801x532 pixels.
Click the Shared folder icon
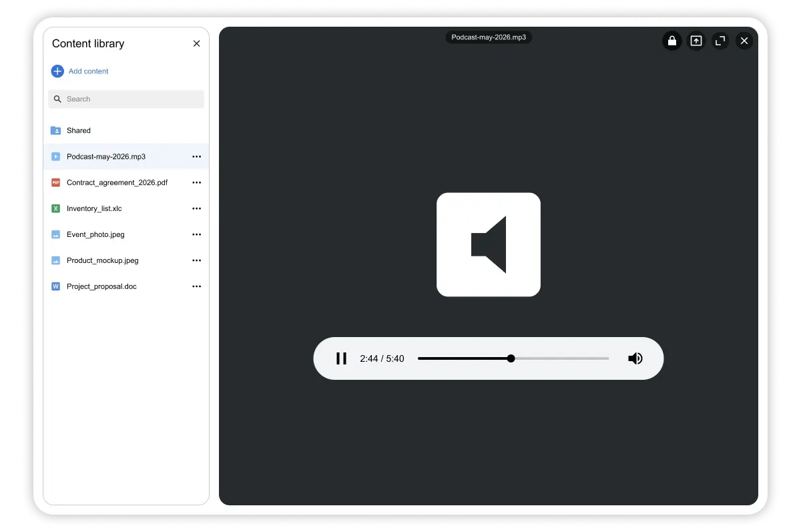(x=56, y=130)
